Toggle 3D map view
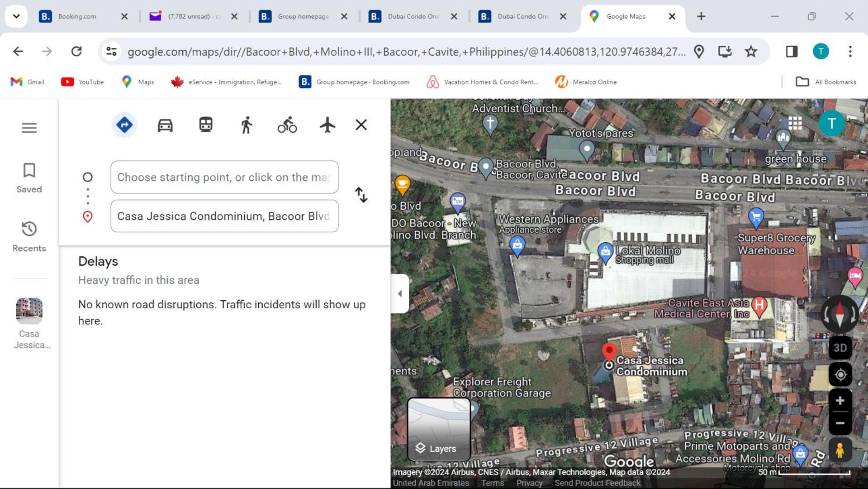868x489 pixels. coord(840,348)
